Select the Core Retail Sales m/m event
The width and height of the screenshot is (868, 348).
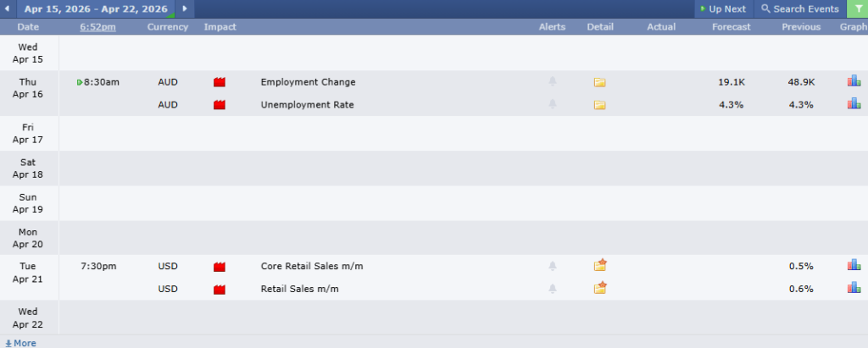312,266
